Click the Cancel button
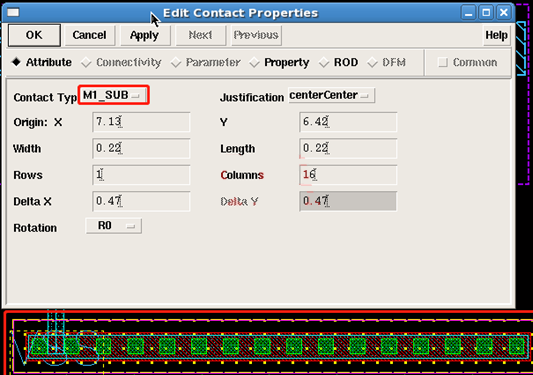This screenshot has width=533, height=375. point(89,35)
